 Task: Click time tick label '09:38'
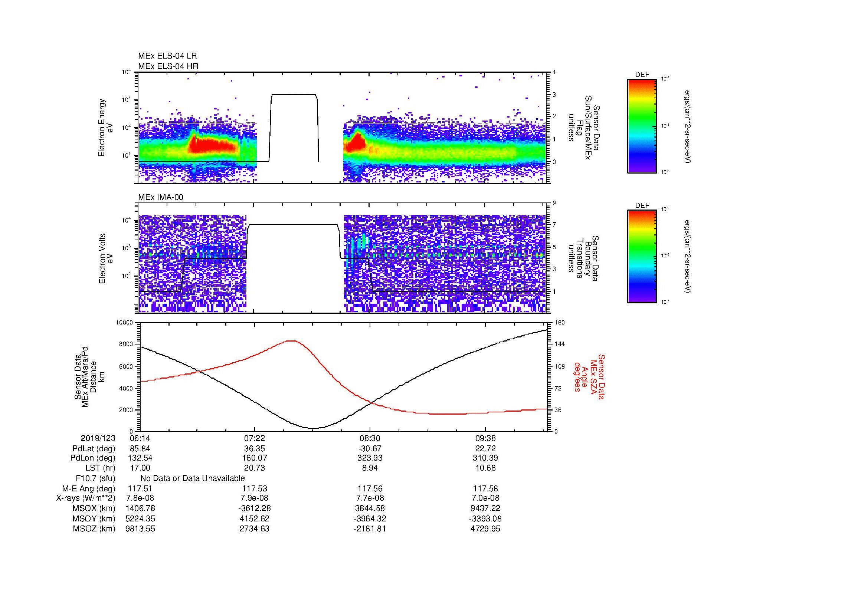click(x=485, y=438)
